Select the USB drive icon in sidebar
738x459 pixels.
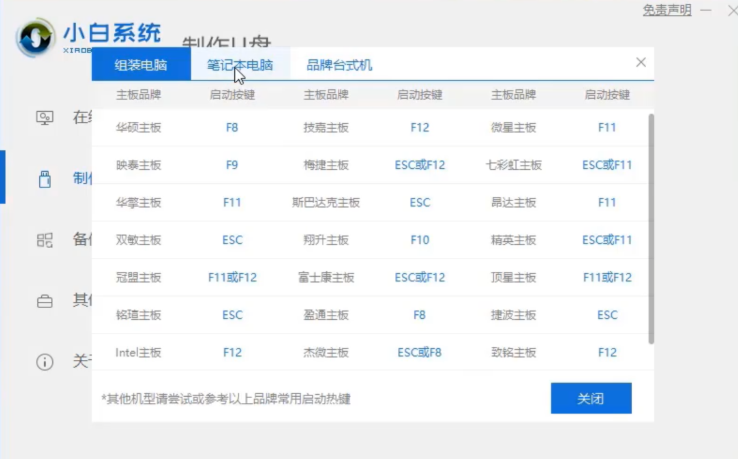44,179
